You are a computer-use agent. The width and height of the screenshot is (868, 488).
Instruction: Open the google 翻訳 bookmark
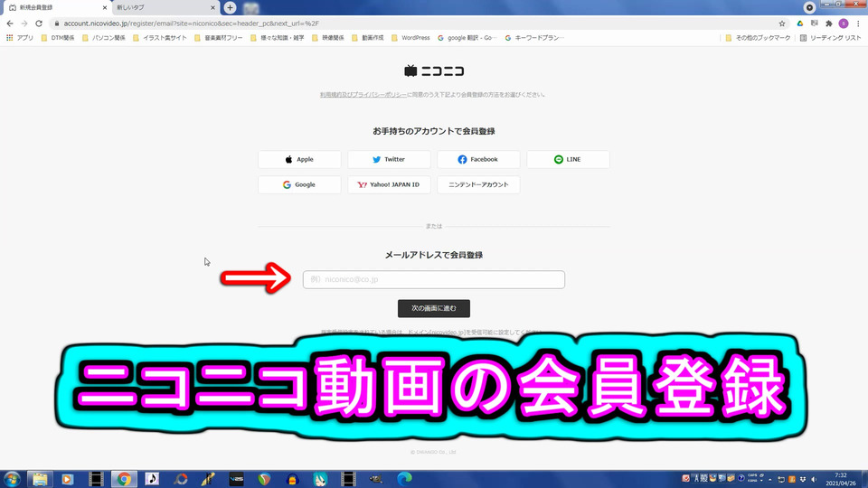pyautogui.click(x=467, y=38)
